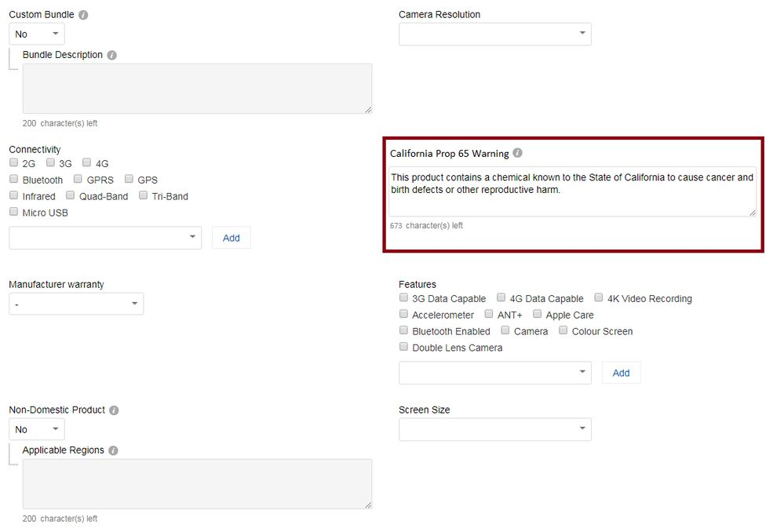784x532 pixels.
Task: Check the Micro USB option
Action: tap(13, 212)
